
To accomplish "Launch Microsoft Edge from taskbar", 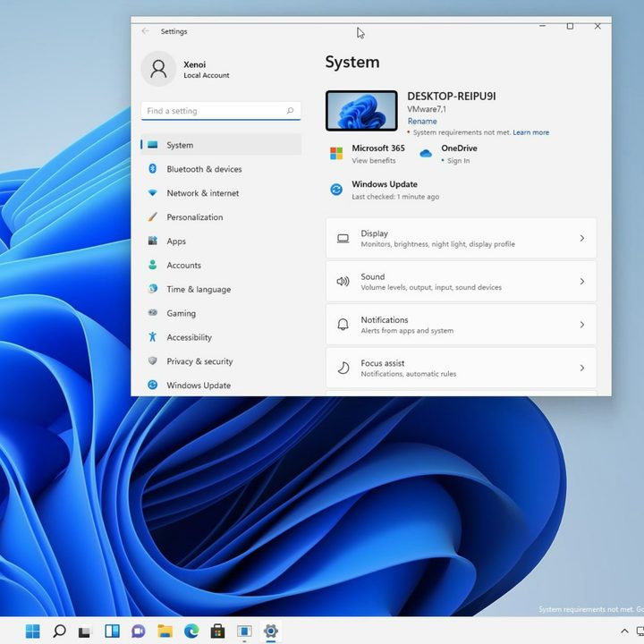I will [x=191, y=631].
